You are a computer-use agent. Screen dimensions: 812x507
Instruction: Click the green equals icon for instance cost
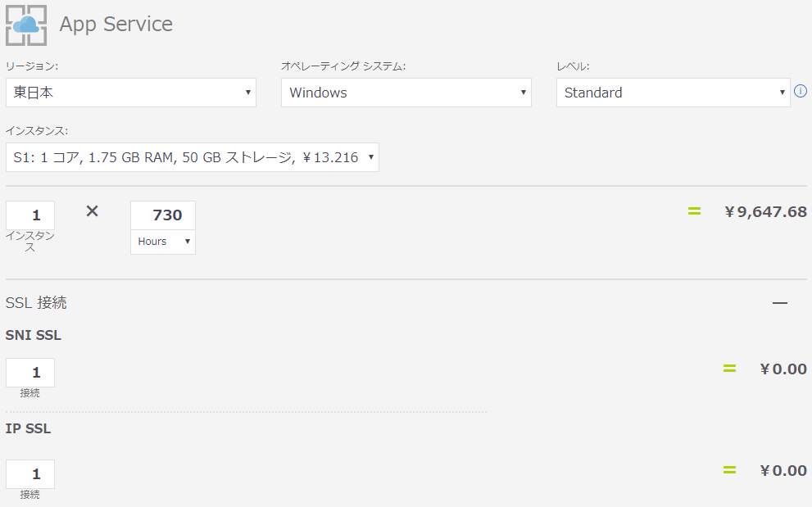[694, 210]
